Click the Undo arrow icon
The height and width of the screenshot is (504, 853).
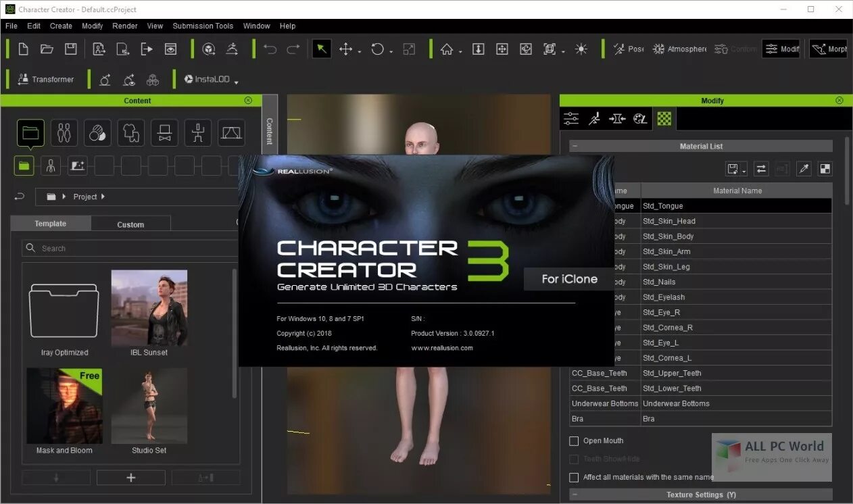click(x=270, y=49)
